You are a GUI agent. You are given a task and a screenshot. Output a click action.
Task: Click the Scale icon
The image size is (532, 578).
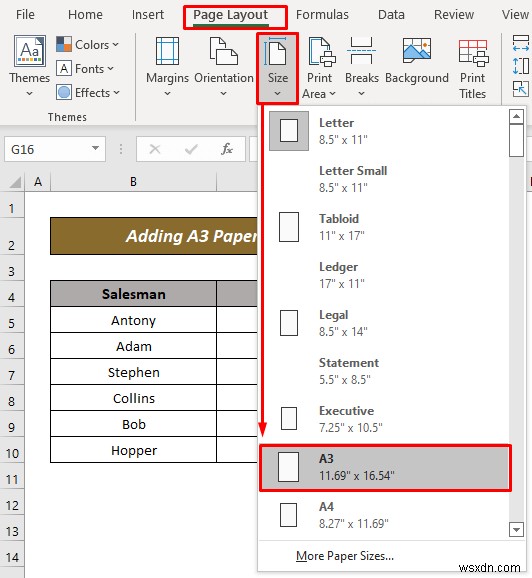(521, 89)
